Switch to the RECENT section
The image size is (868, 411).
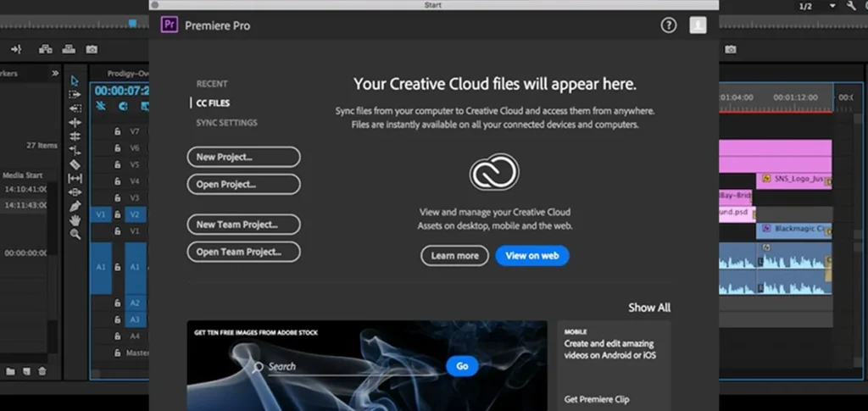(212, 84)
